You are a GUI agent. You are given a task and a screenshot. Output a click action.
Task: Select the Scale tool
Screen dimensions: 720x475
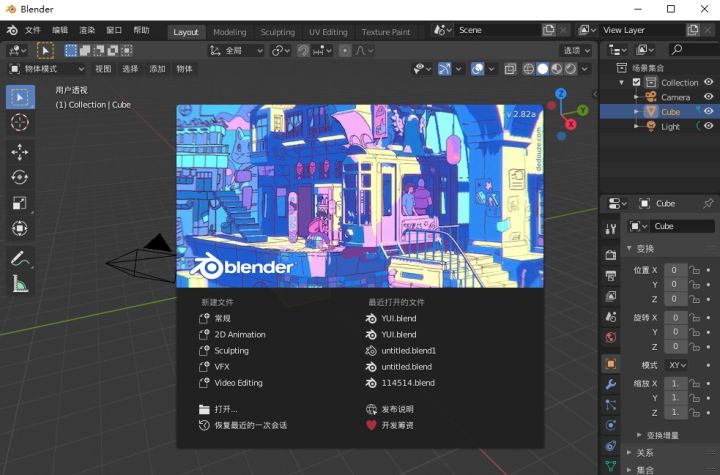click(20, 203)
